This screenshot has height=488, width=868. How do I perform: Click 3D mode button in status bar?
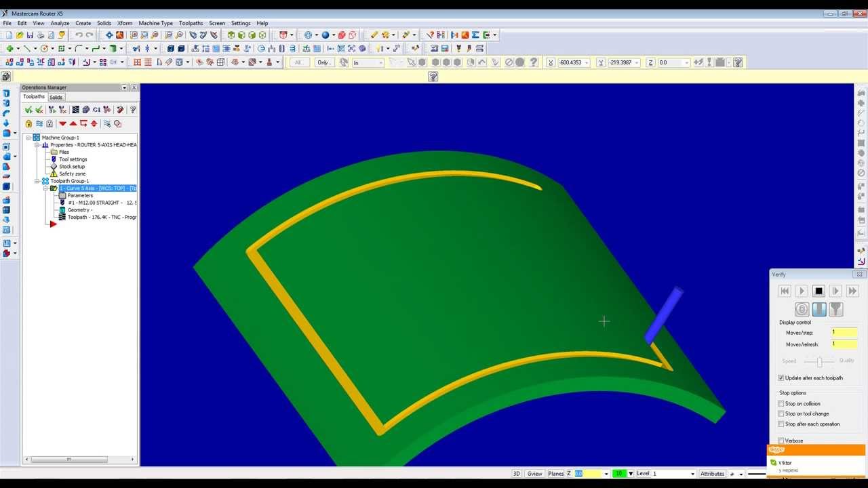[x=516, y=474]
